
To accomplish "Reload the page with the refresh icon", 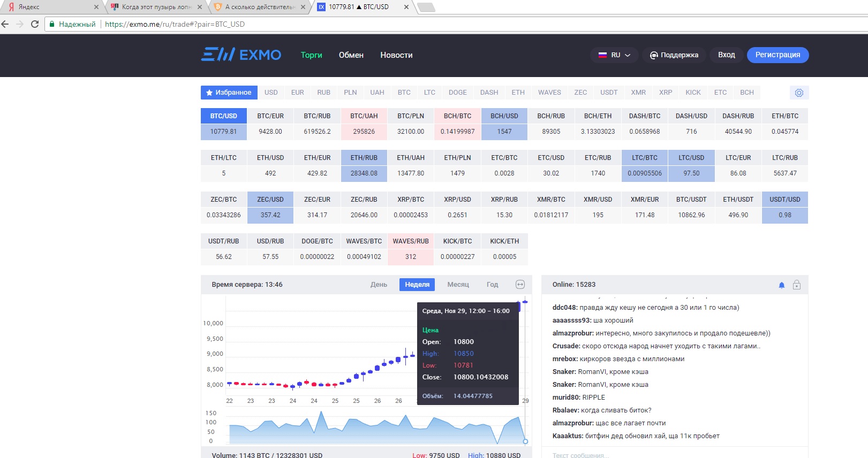I will [x=35, y=24].
